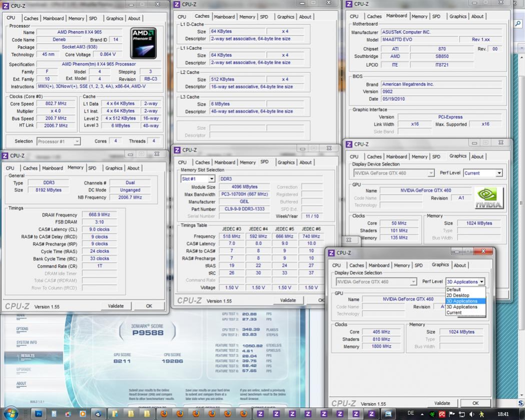Click the CPU-Z title icon of the Memory Slot Selection window
This screenshot has width=525, height=420.
point(178,150)
